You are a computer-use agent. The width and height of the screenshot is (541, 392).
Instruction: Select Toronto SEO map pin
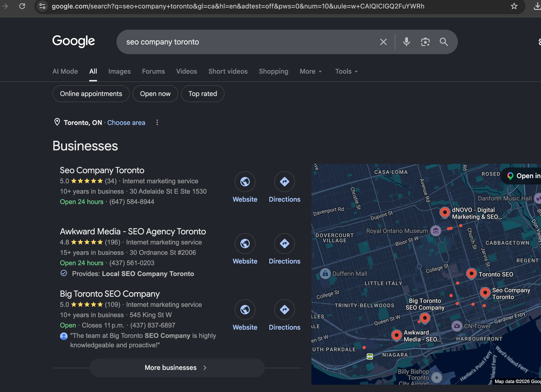[x=471, y=274]
